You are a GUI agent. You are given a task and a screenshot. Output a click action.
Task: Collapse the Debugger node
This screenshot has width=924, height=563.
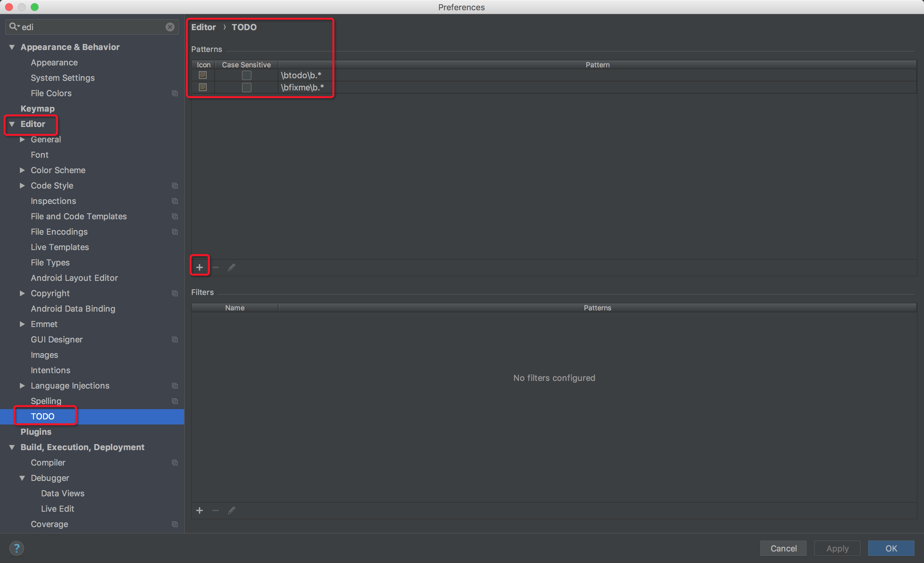click(22, 478)
